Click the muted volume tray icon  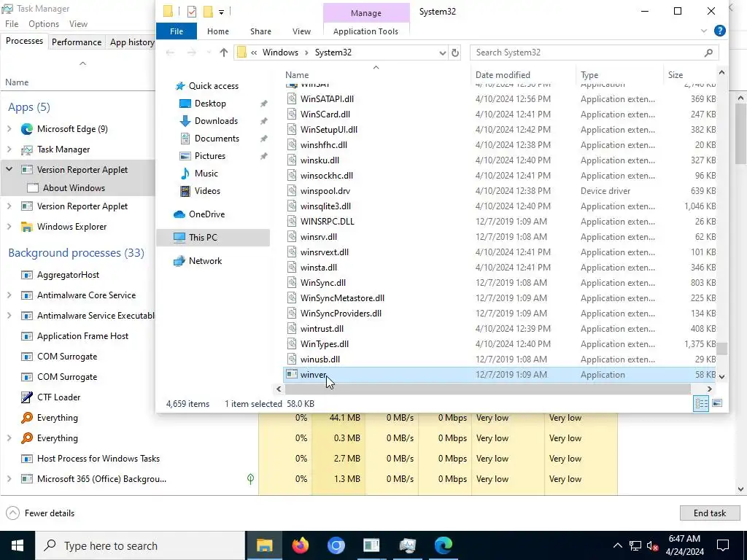[653, 545]
